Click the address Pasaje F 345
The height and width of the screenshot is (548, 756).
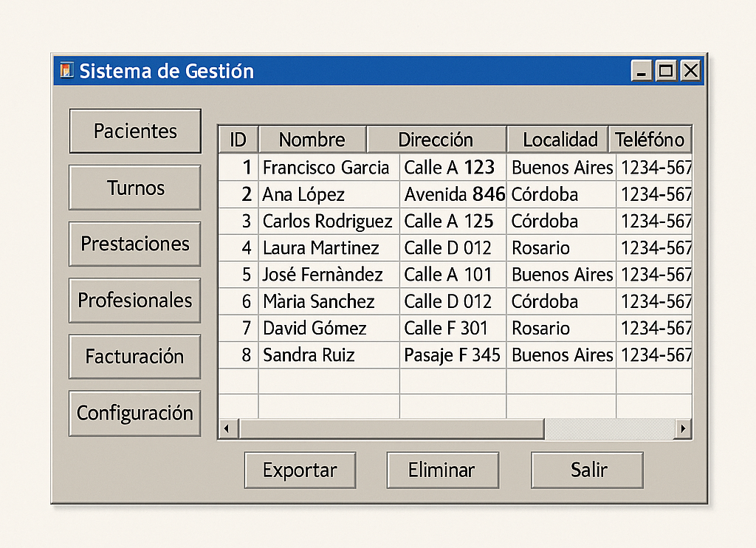tap(453, 355)
